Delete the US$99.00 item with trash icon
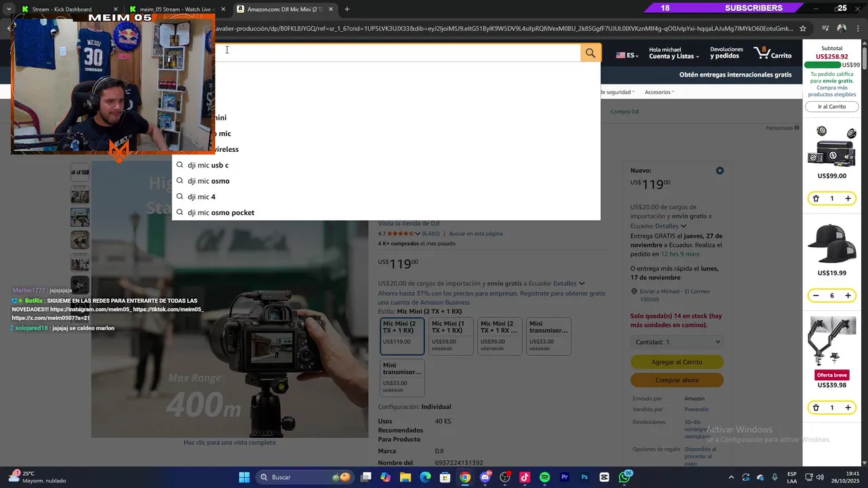Viewport: 868px width, 488px height. 816,199
